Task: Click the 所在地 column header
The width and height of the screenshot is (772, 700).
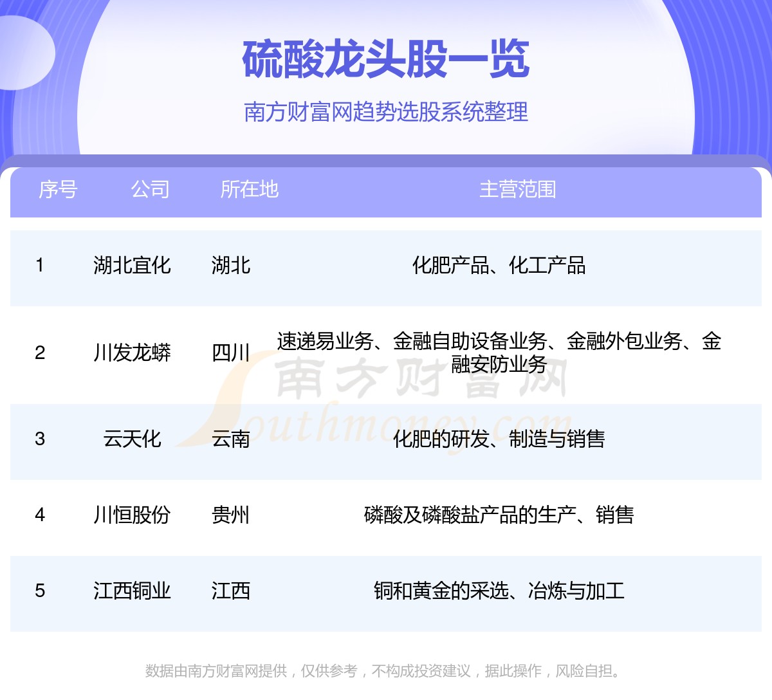Action: (250, 189)
